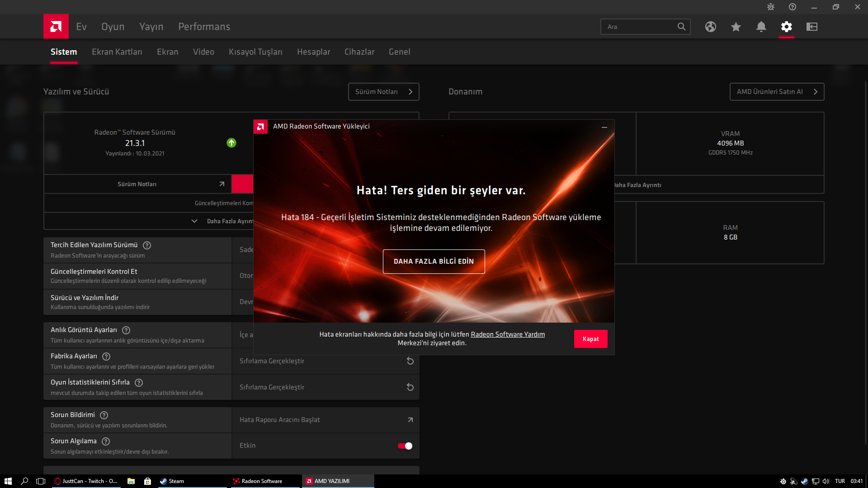Click the bug report icon
Viewport: 868px width, 488px height.
point(771,7)
